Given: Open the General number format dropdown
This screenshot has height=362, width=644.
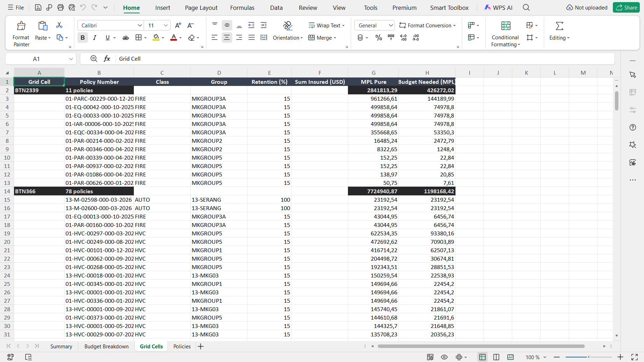Looking at the screenshot, I should point(391,25).
